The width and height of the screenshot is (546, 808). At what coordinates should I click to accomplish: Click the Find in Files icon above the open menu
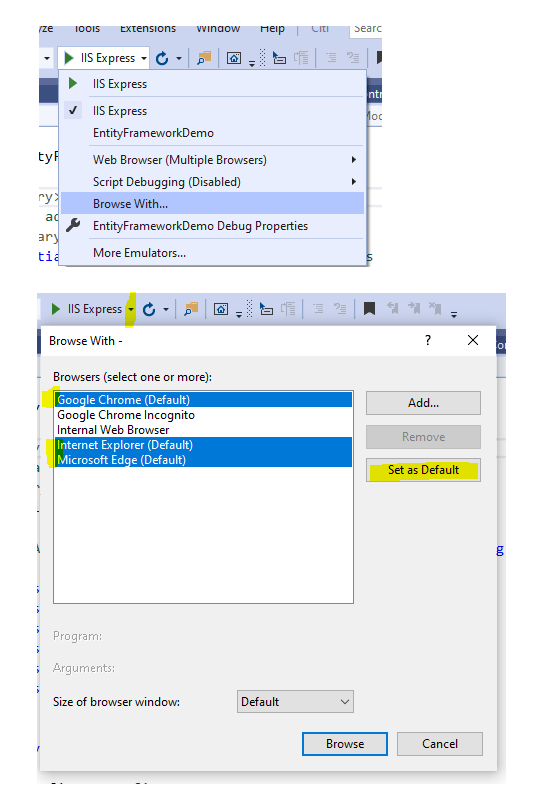204,58
